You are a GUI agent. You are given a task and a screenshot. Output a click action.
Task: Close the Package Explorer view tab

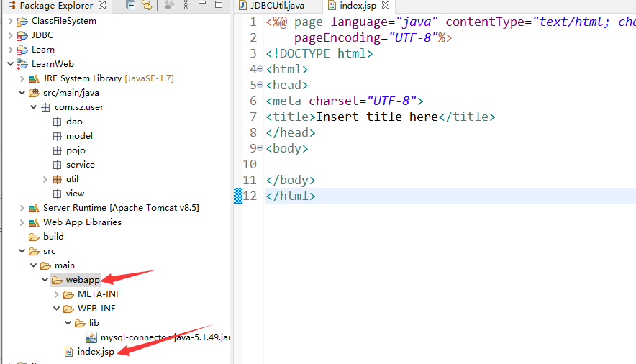(103, 5)
